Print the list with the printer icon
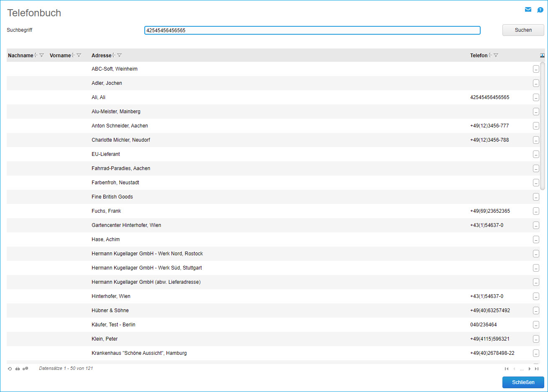The width and height of the screenshot is (548, 392). 18,369
